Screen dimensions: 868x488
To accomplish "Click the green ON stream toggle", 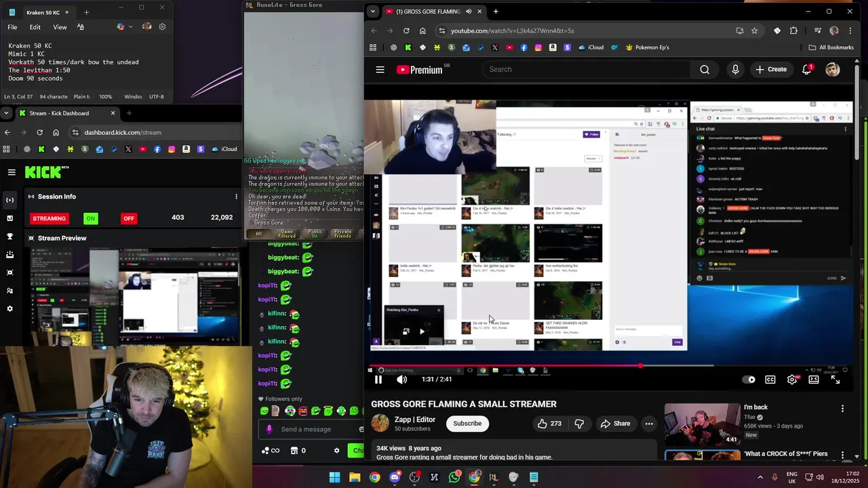I will click(x=90, y=218).
